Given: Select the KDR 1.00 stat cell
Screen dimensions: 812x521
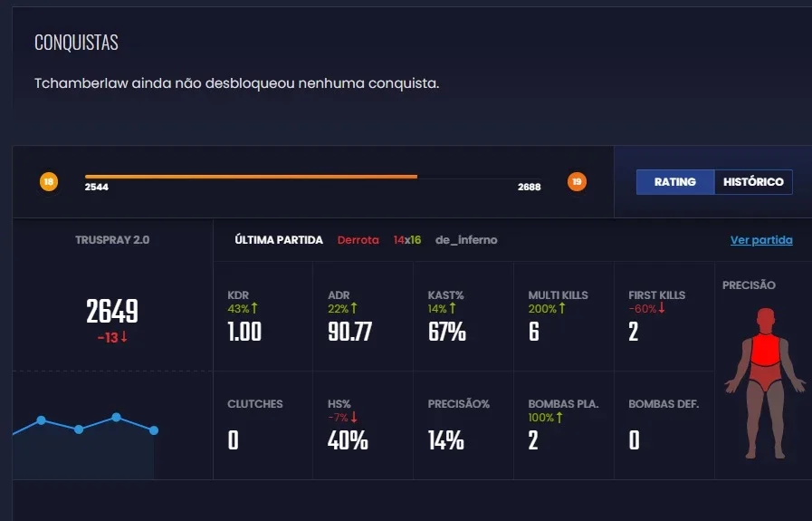Looking at the screenshot, I should pos(263,317).
